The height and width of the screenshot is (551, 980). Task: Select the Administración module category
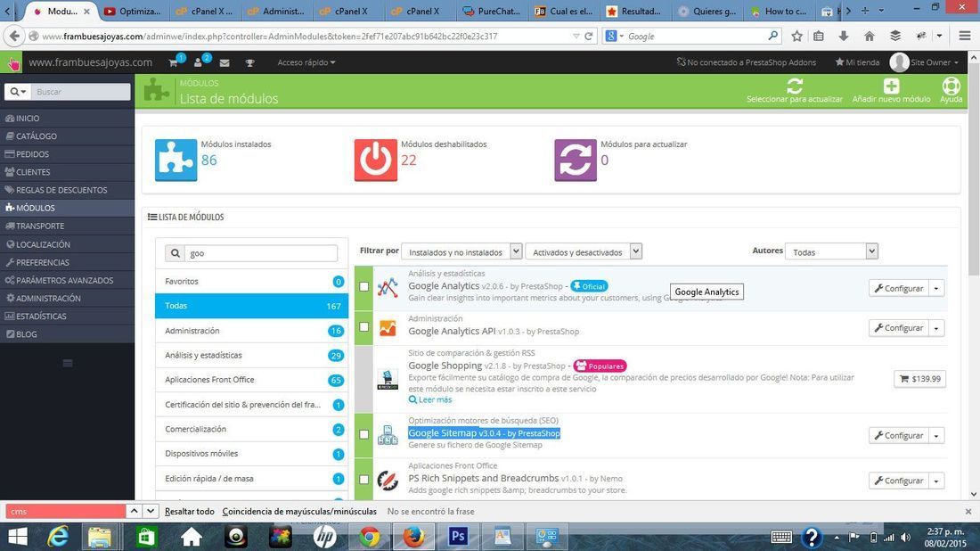[x=251, y=330]
